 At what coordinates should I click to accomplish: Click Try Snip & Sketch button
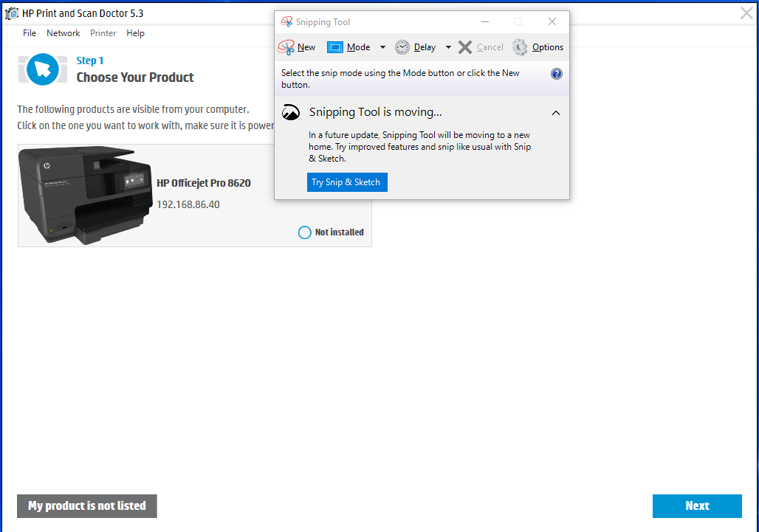point(347,182)
